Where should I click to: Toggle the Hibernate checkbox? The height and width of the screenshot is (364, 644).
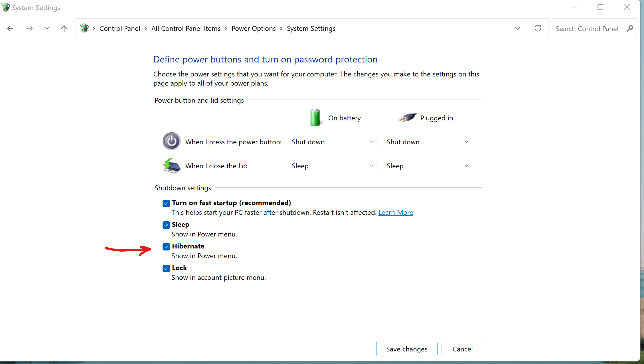pyautogui.click(x=166, y=246)
